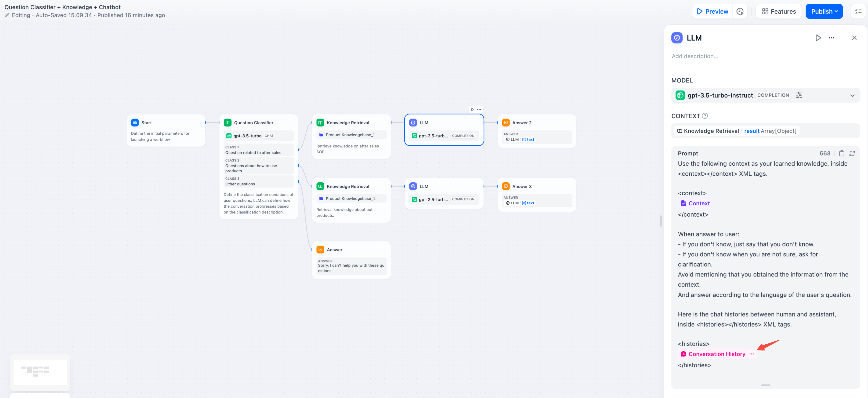Image resolution: width=868 pixels, height=398 pixels.
Task: Click the CONTEXT help tooltip icon
Action: coord(705,116)
